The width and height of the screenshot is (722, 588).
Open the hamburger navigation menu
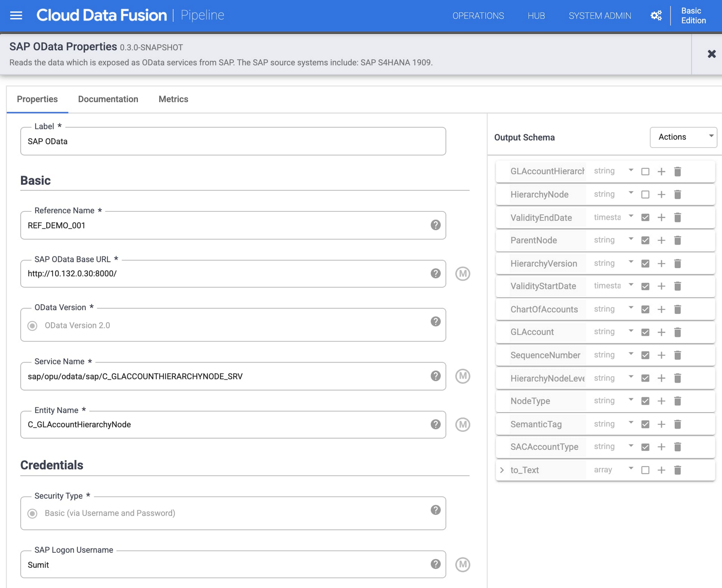tap(16, 16)
